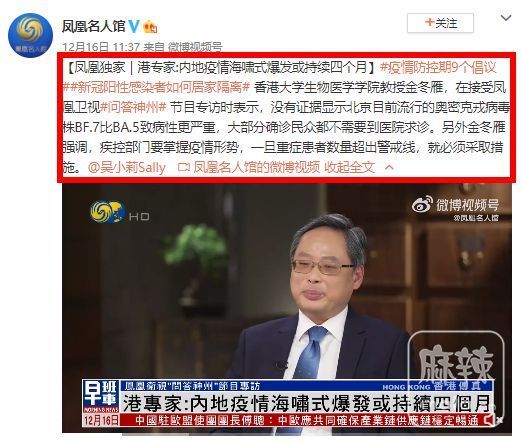Click the blue verified V badge

[x=134, y=26]
